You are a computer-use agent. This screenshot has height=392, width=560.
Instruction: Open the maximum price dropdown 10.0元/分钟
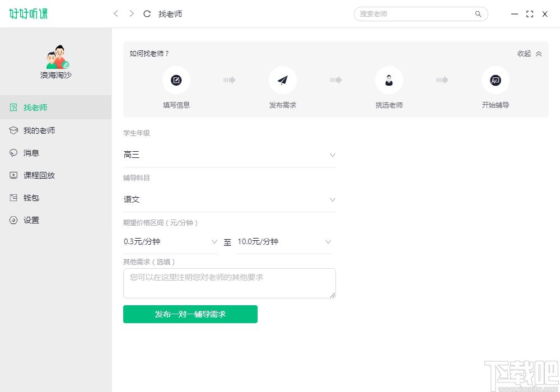click(x=284, y=242)
